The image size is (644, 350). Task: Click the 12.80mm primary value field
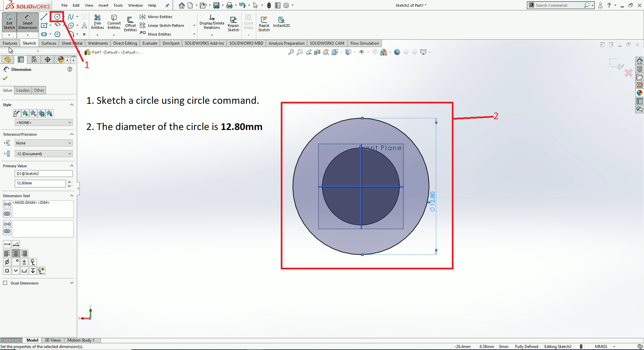coord(40,183)
